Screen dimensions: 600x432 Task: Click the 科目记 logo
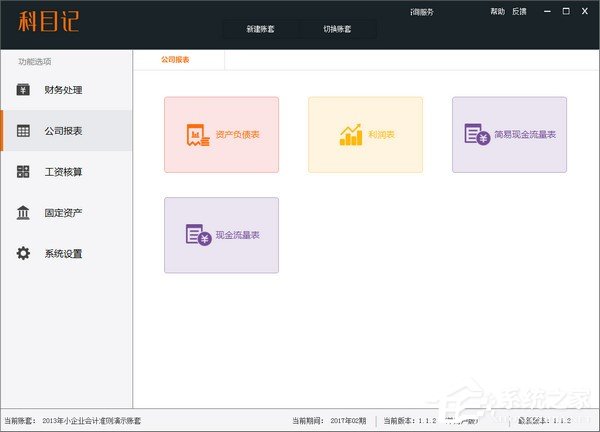49,21
